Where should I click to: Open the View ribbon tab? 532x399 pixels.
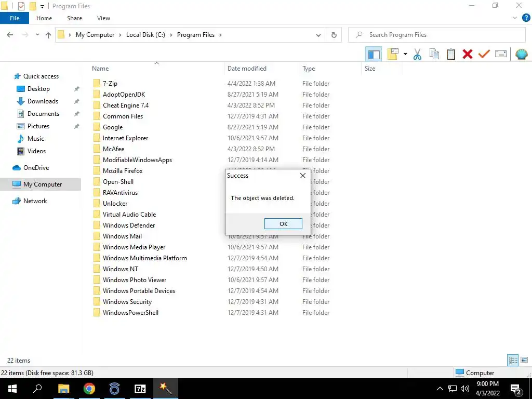(x=103, y=18)
